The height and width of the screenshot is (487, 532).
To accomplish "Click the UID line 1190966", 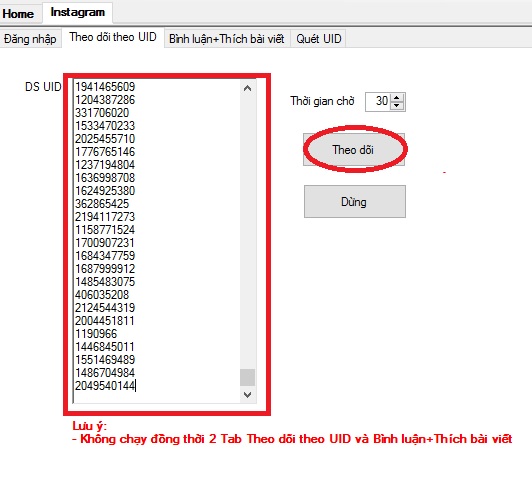I will coord(96,334).
